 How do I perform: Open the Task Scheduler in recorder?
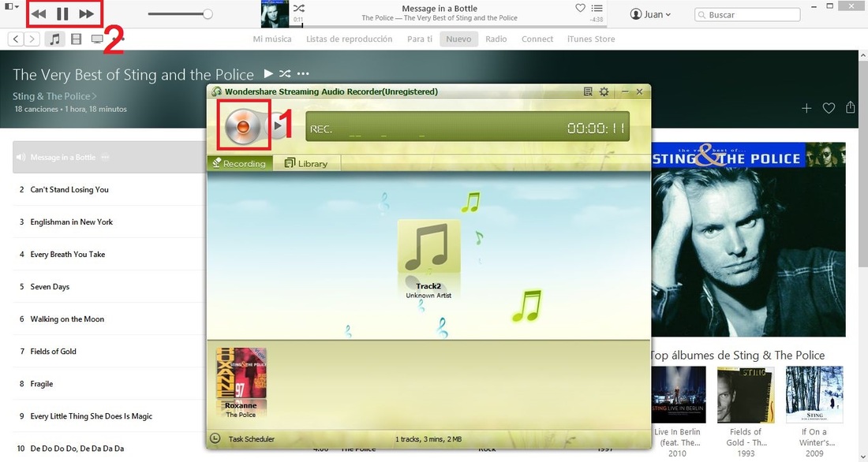(x=251, y=439)
